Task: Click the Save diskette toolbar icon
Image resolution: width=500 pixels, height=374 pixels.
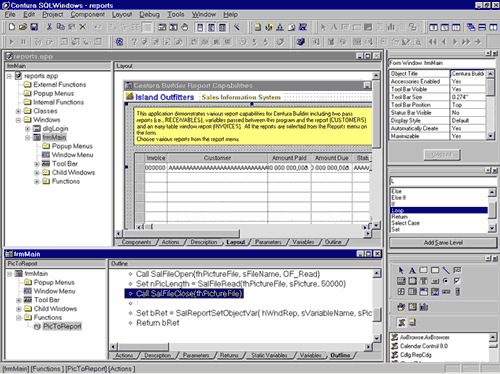Action: point(34,27)
